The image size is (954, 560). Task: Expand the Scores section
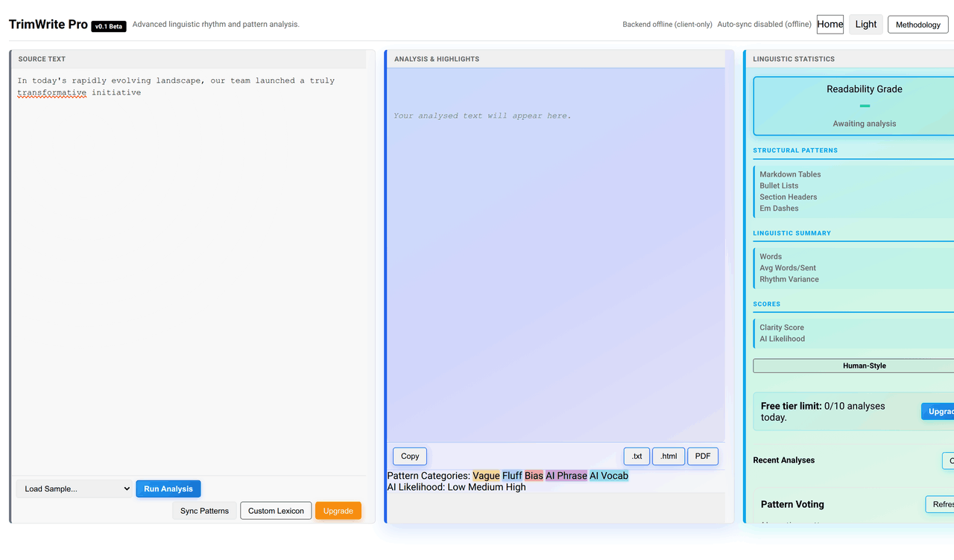766,304
